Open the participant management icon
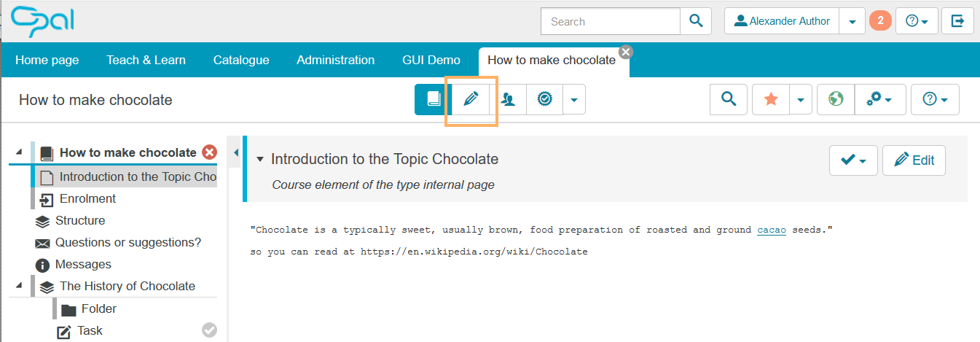980x342 pixels. click(x=508, y=99)
